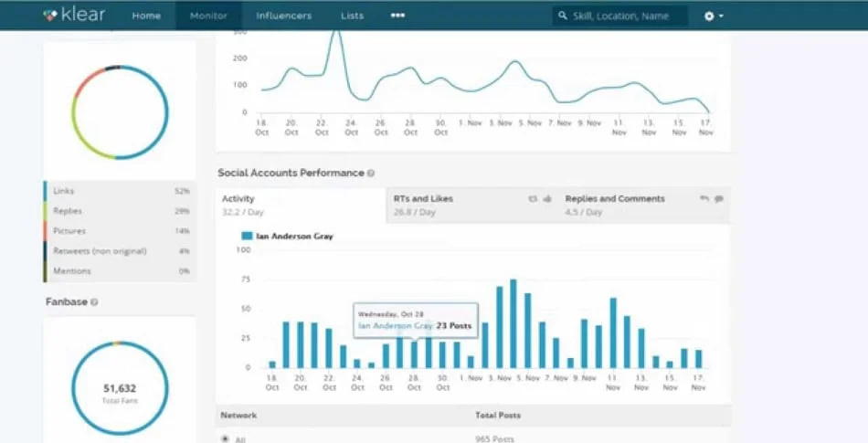Click the retweet icon on RTs and Likes tab
868x443 pixels.
point(533,199)
